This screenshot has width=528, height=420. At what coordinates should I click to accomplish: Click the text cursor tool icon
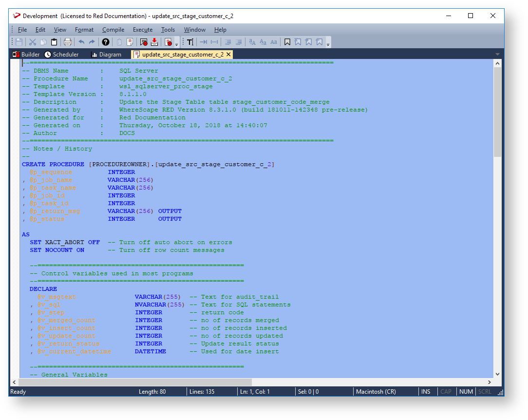coord(190,42)
